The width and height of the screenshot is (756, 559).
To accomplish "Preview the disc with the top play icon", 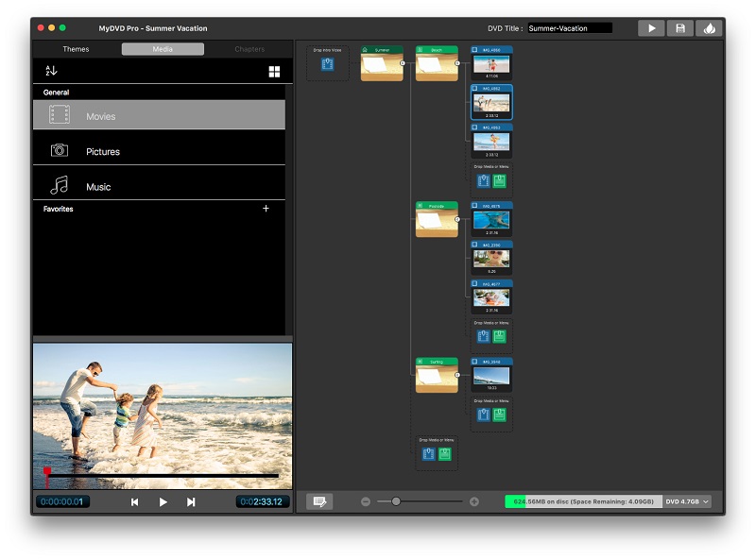I will click(651, 27).
